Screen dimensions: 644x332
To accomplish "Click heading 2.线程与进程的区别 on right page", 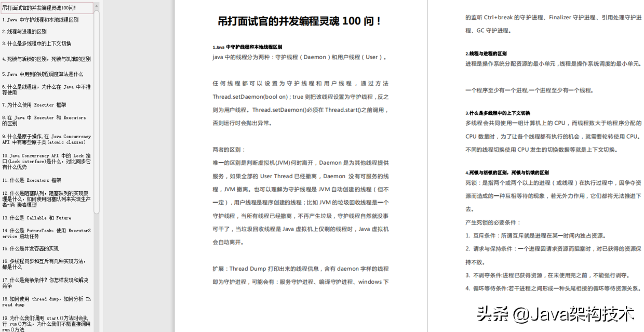I will [486, 54].
